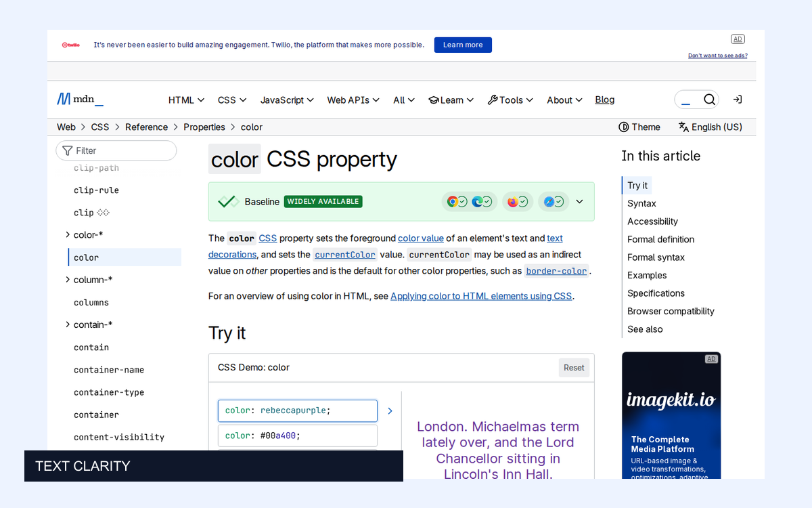Open the CSS navigation menu
This screenshot has width=812, height=508.
coord(232,100)
